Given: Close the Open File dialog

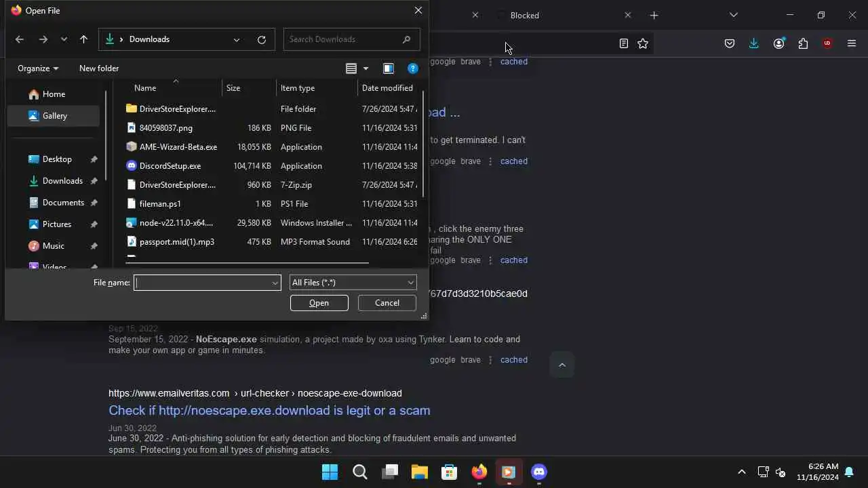Looking at the screenshot, I should (418, 10).
